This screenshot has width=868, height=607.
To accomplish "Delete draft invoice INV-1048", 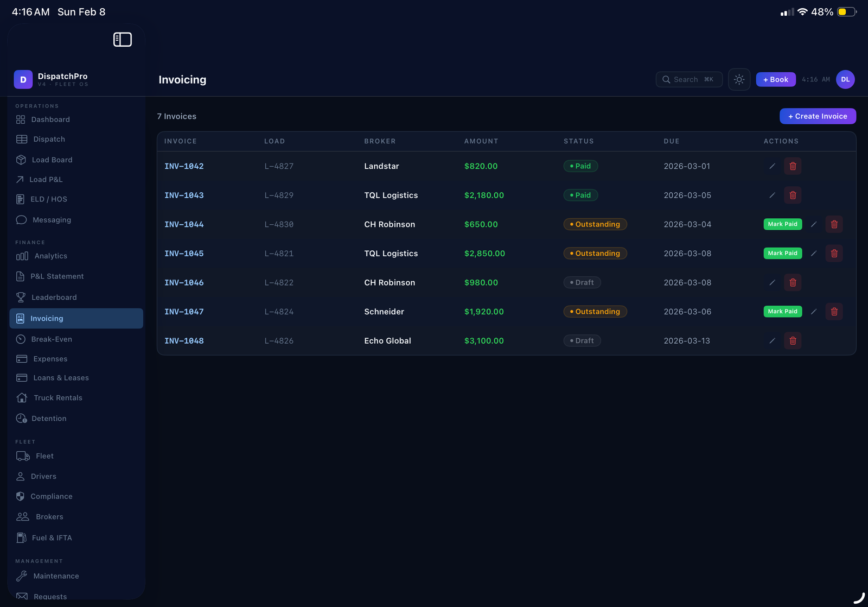I will click(792, 341).
